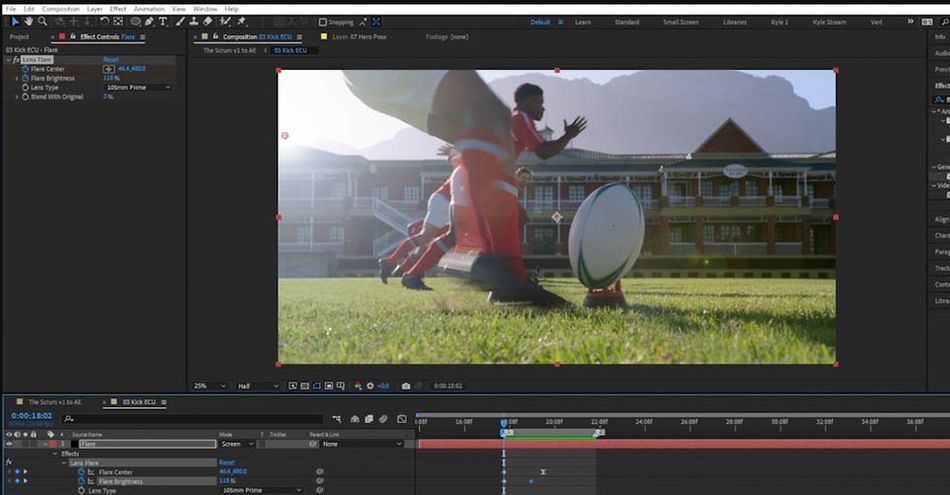The image size is (950, 495).
Task: Toggle Flare Center stopwatch in Effect Controls
Action: pos(25,69)
